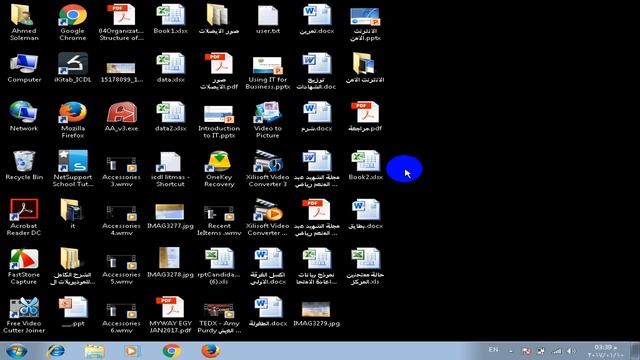
Task: Open user.txt text file
Action: [268, 19]
